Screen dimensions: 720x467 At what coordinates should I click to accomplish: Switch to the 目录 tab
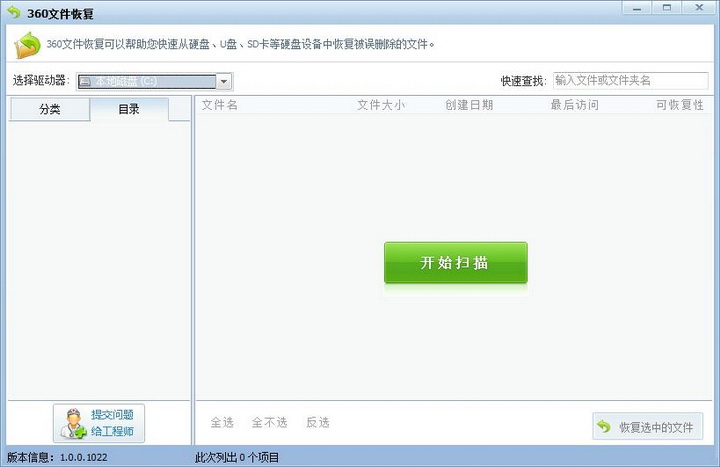coord(129,109)
